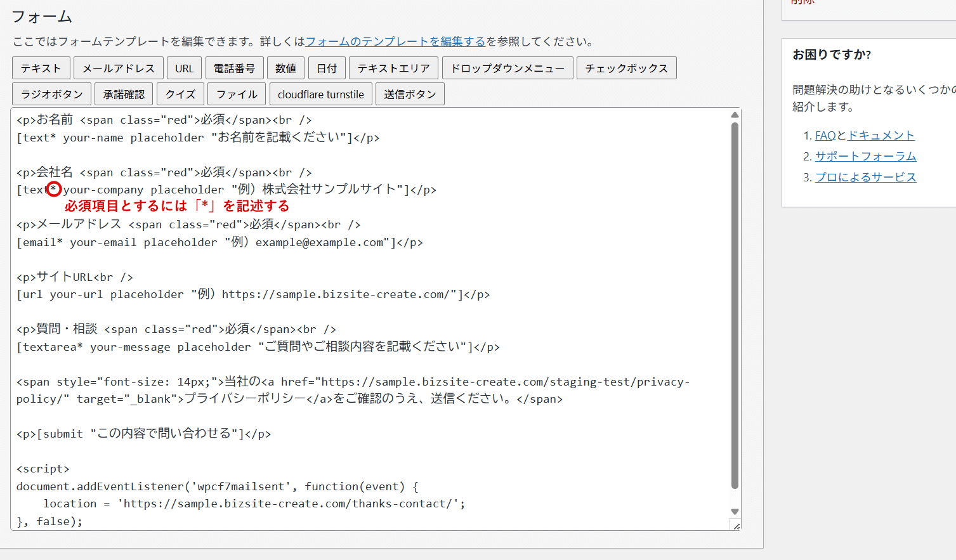Image resolution: width=956 pixels, height=560 pixels.
Task: Click the テキスト tag button
Action: [41, 68]
